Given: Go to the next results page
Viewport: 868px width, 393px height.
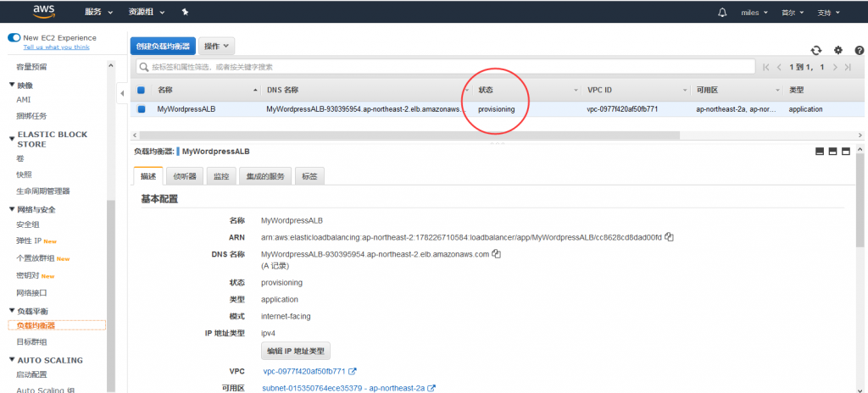Looking at the screenshot, I should 835,67.
